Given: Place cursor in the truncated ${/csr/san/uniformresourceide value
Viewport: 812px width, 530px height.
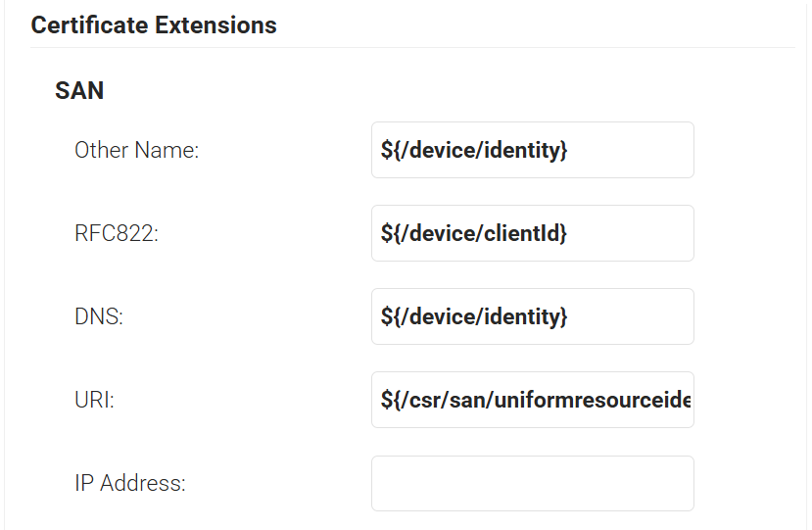Looking at the screenshot, I should tap(536, 400).
